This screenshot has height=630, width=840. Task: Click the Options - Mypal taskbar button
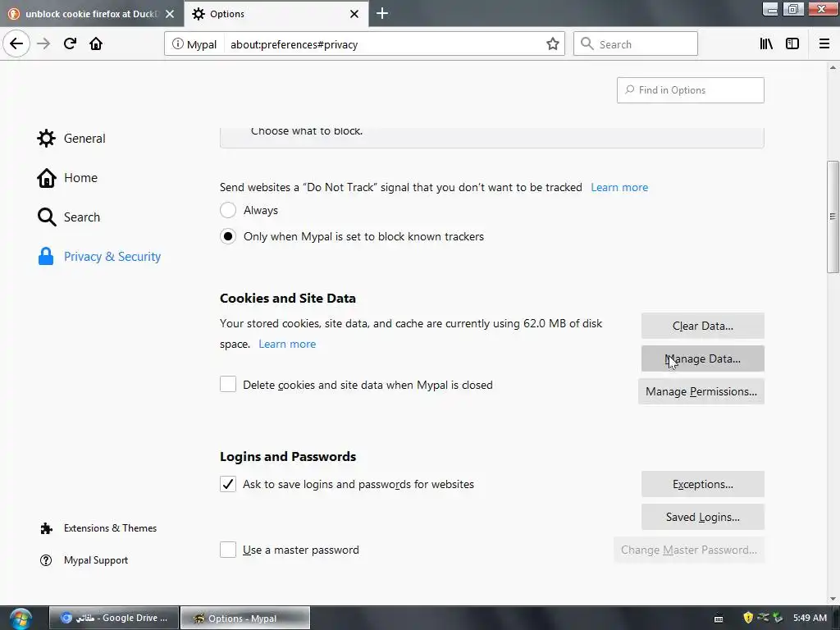tap(244, 619)
